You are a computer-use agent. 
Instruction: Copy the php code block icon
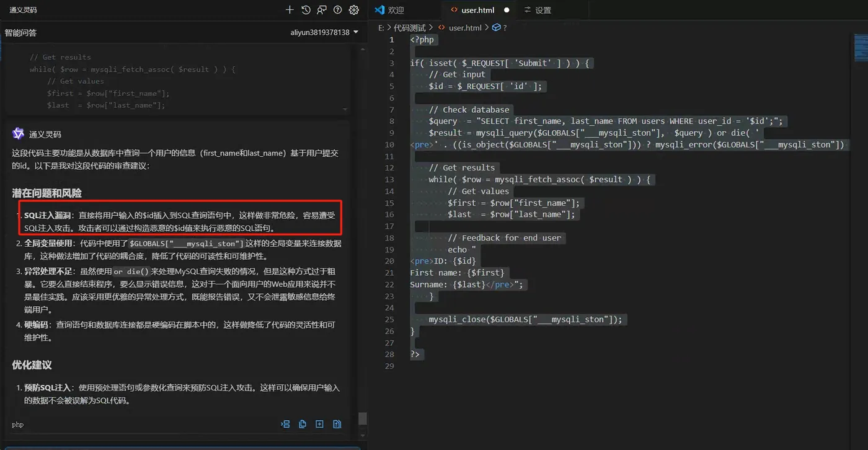pyautogui.click(x=303, y=424)
